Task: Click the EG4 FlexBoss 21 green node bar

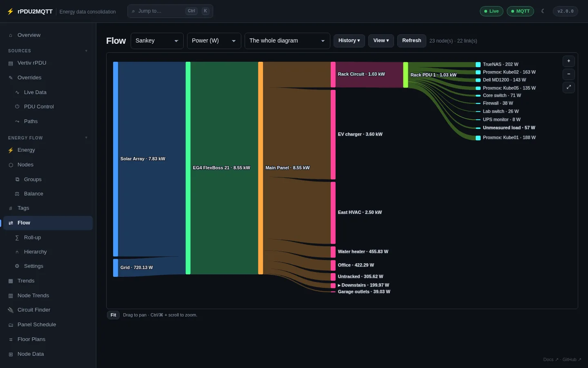Action: [188, 168]
